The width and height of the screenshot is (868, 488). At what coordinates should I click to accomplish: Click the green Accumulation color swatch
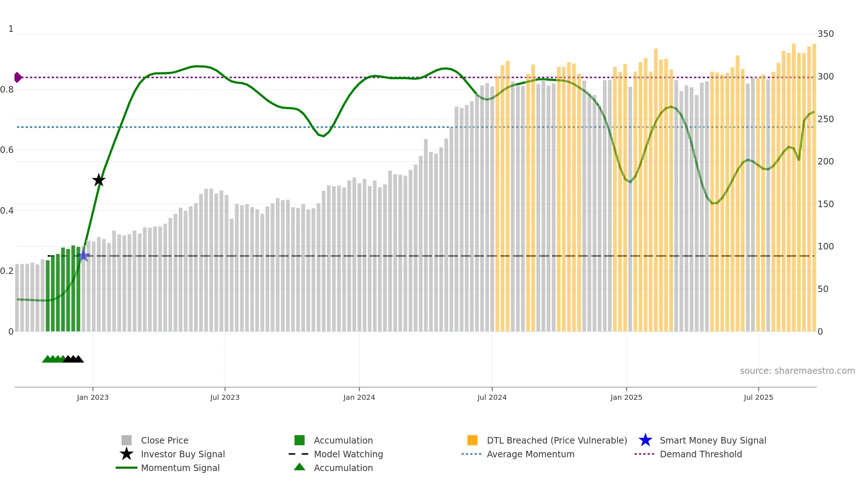(299, 440)
